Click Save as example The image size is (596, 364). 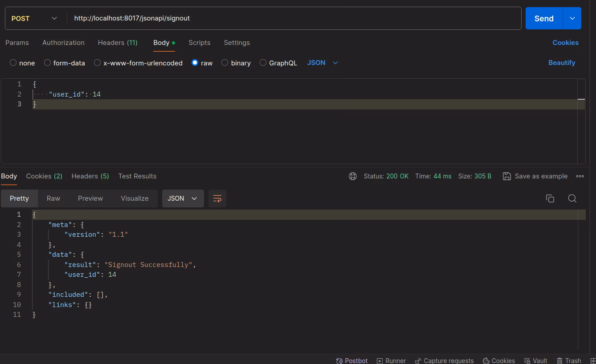coord(535,176)
